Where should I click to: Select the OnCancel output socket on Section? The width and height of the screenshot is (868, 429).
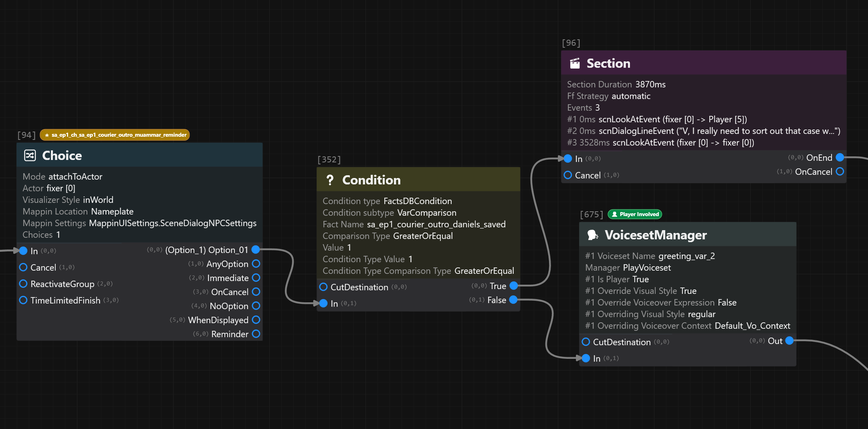(x=840, y=172)
